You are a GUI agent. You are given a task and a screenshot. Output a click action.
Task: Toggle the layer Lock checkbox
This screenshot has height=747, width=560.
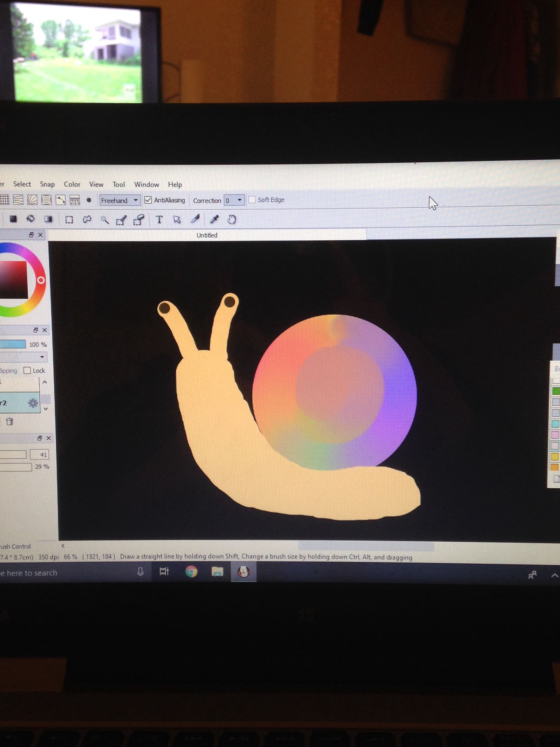coord(27,370)
